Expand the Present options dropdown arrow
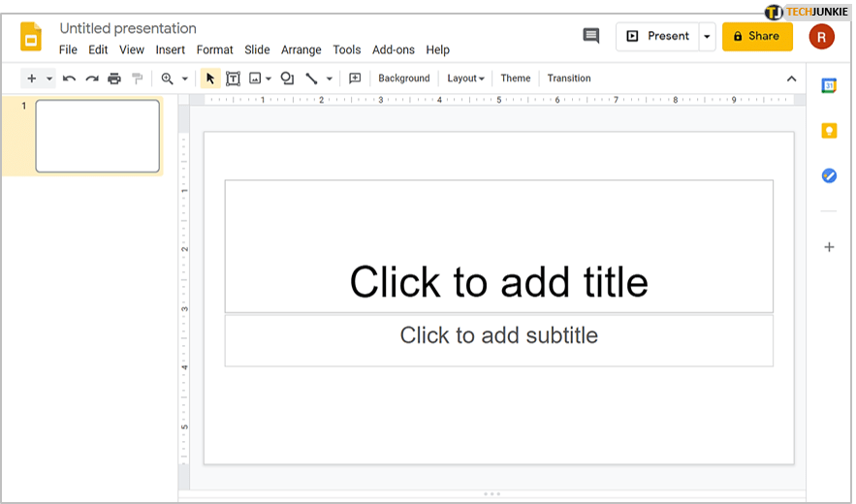Viewport: 856px width, 504px height. click(707, 37)
